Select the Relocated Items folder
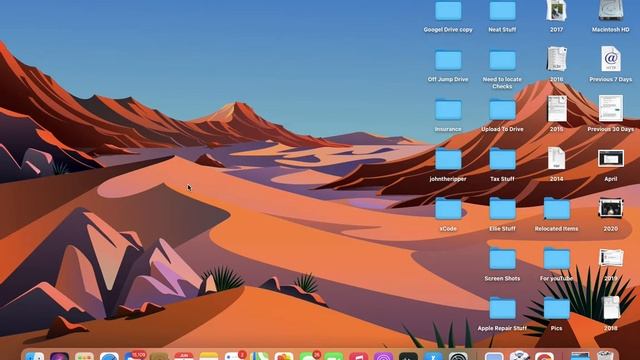The height and width of the screenshot is (360, 640). [x=556, y=209]
